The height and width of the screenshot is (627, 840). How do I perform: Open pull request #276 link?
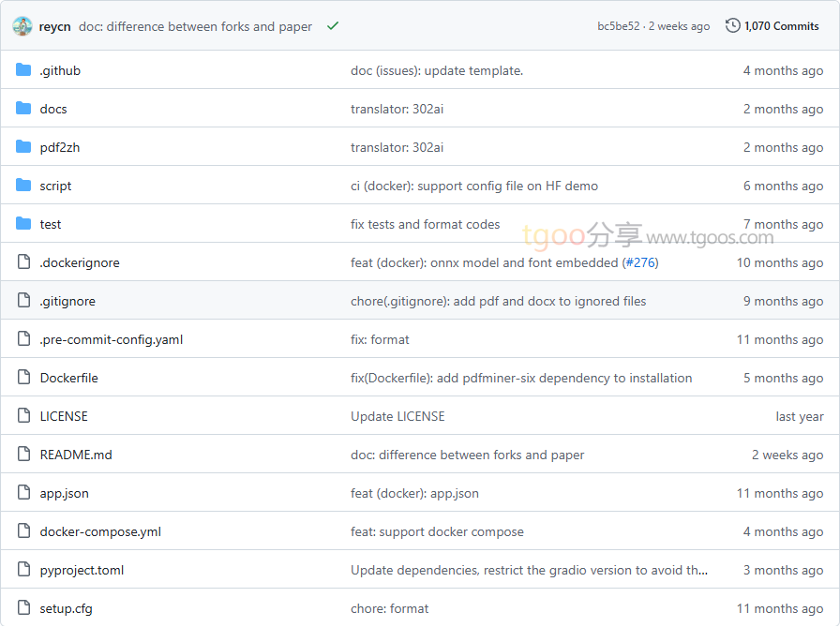pos(640,262)
